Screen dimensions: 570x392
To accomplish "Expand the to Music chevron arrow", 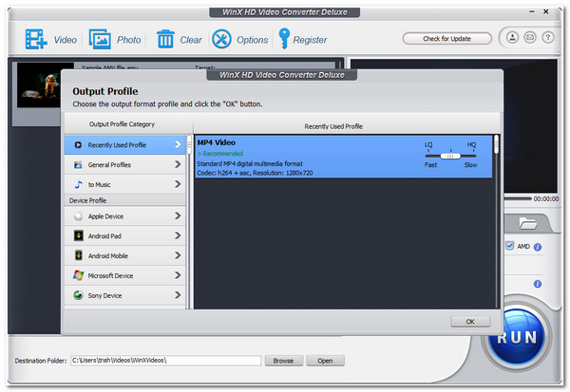I will [x=178, y=184].
